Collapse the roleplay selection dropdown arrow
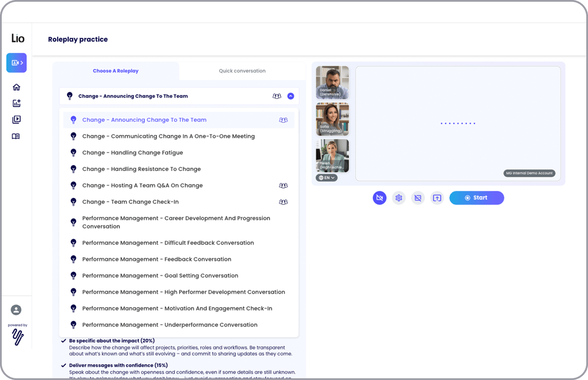Viewport: 588px width, 380px height. pos(290,96)
